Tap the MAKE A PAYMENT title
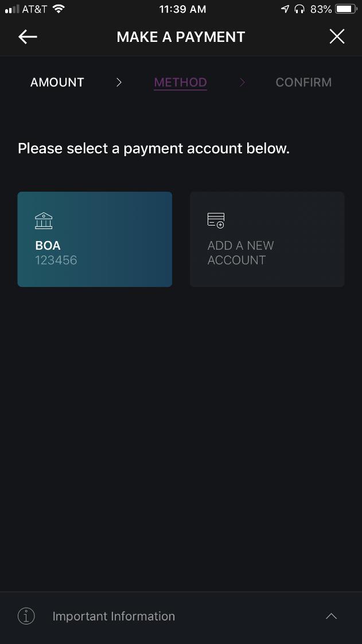362x644 pixels. click(181, 37)
